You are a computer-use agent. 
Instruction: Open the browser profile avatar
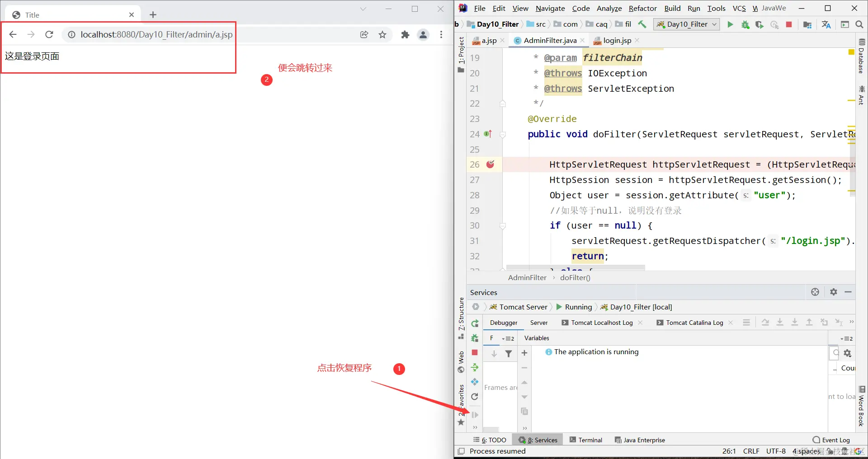point(423,34)
